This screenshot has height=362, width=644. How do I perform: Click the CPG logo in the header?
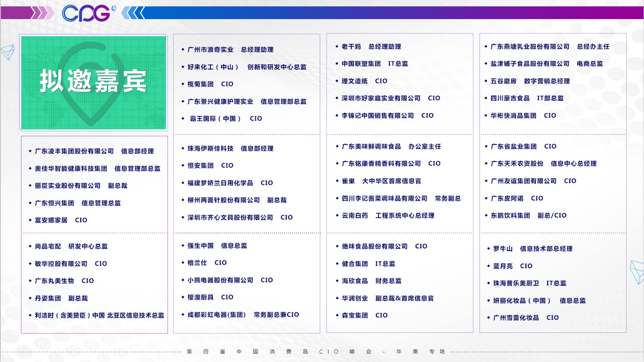(x=89, y=13)
